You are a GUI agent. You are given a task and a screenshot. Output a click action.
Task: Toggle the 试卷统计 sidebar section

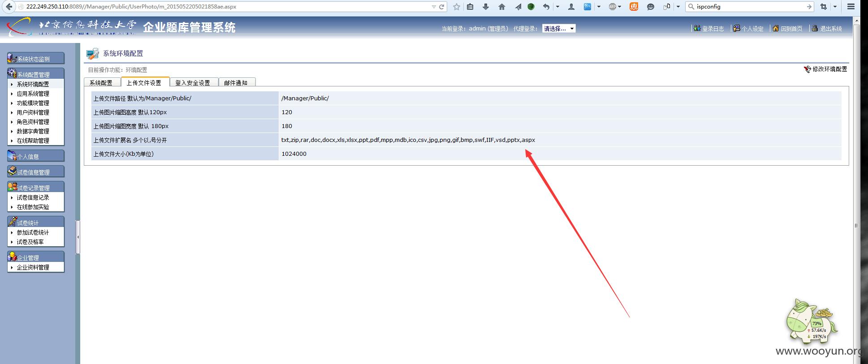click(x=36, y=222)
